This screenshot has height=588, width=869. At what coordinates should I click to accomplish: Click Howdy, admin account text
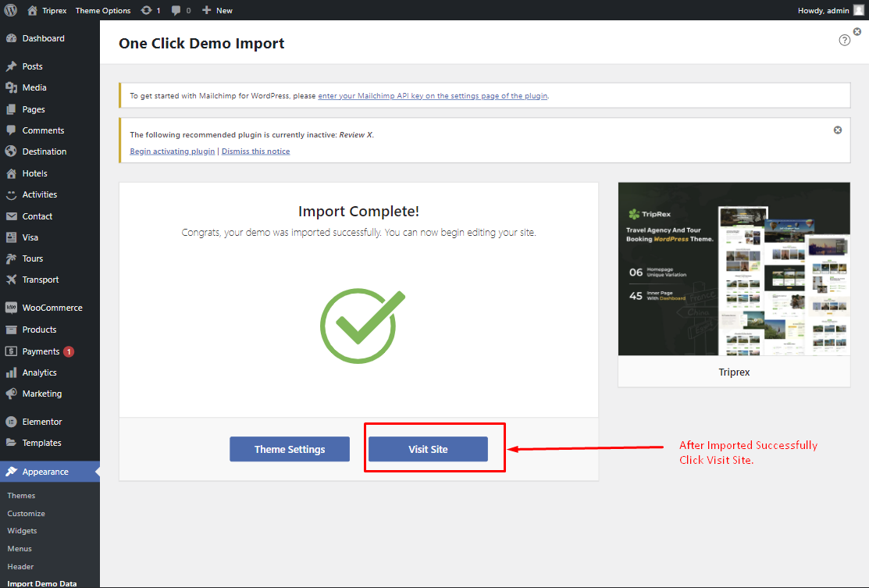[824, 10]
